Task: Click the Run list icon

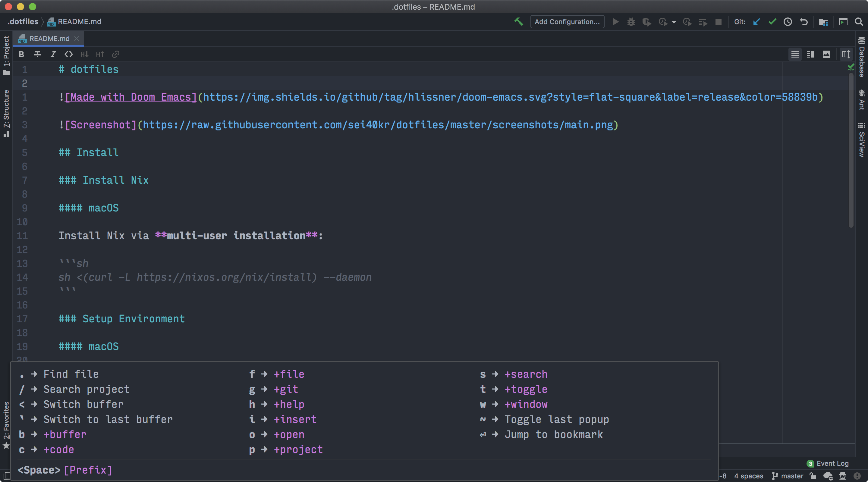Action: pos(703,22)
